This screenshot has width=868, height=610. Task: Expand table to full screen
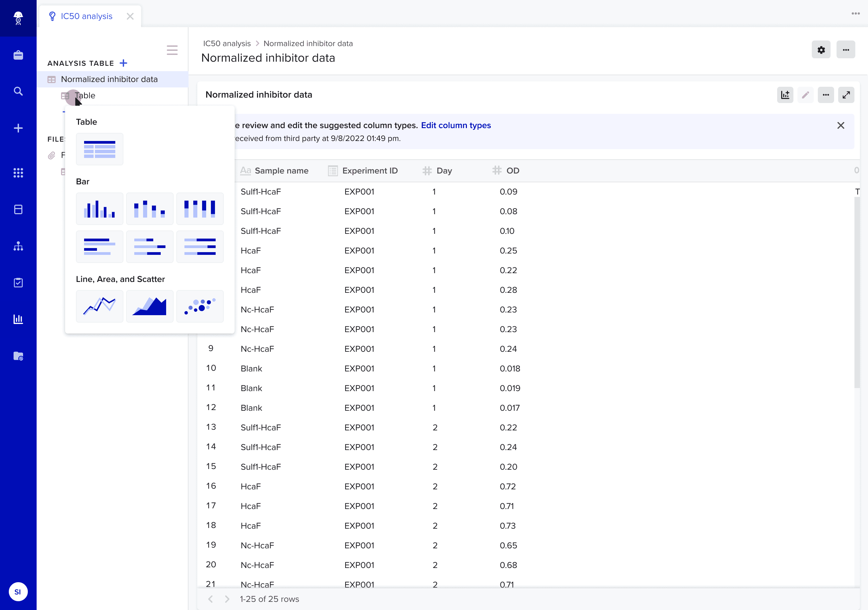[x=846, y=95]
